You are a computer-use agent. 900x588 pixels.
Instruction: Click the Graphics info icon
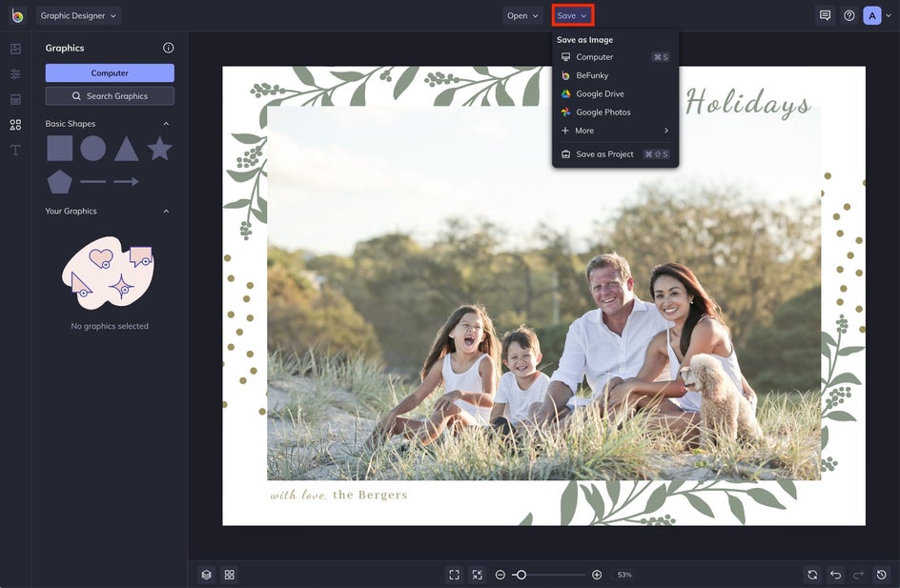coord(168,48)
